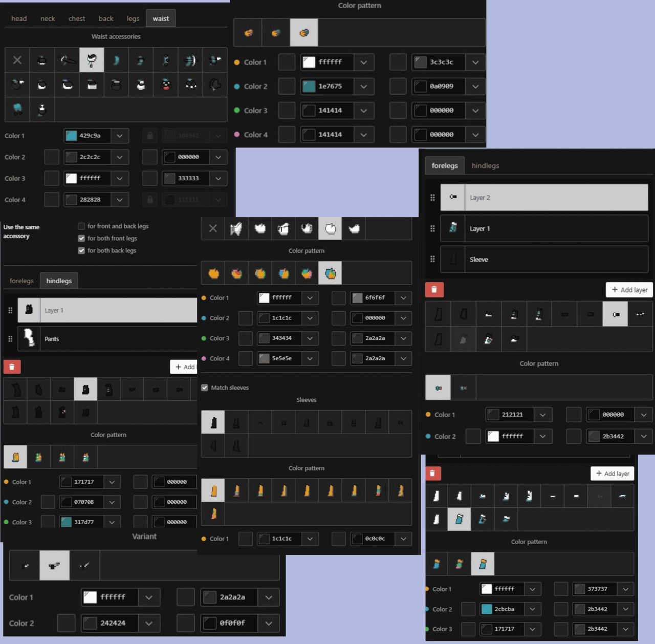Open the hindlegs tab above Layer 2
The height and width of the screenshot is (644, 655).
[485, 166]
